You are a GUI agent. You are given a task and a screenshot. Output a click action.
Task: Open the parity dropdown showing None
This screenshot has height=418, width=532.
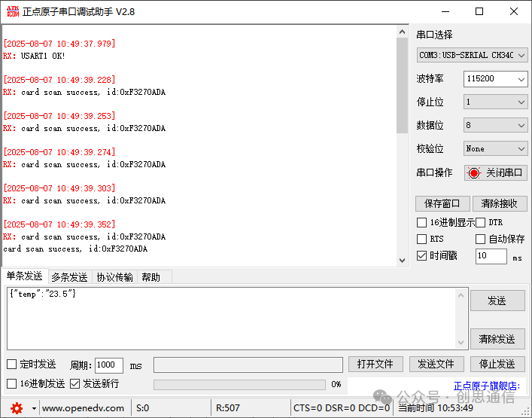coord(495,148)
